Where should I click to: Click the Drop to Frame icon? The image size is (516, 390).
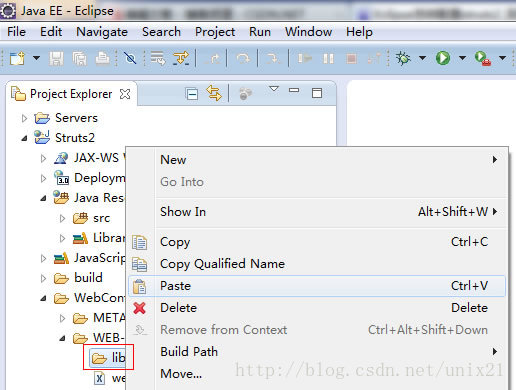(x=157, y=58)
